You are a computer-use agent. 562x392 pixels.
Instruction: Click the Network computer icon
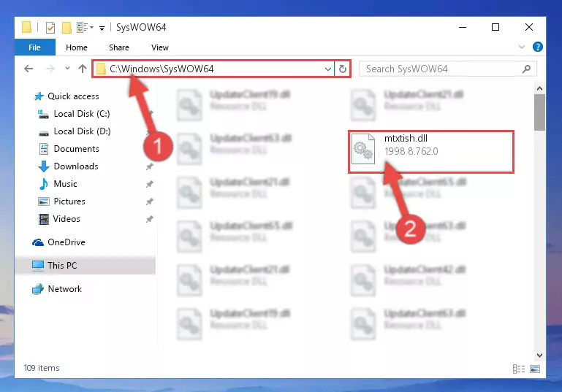click(x=37, y=289)
